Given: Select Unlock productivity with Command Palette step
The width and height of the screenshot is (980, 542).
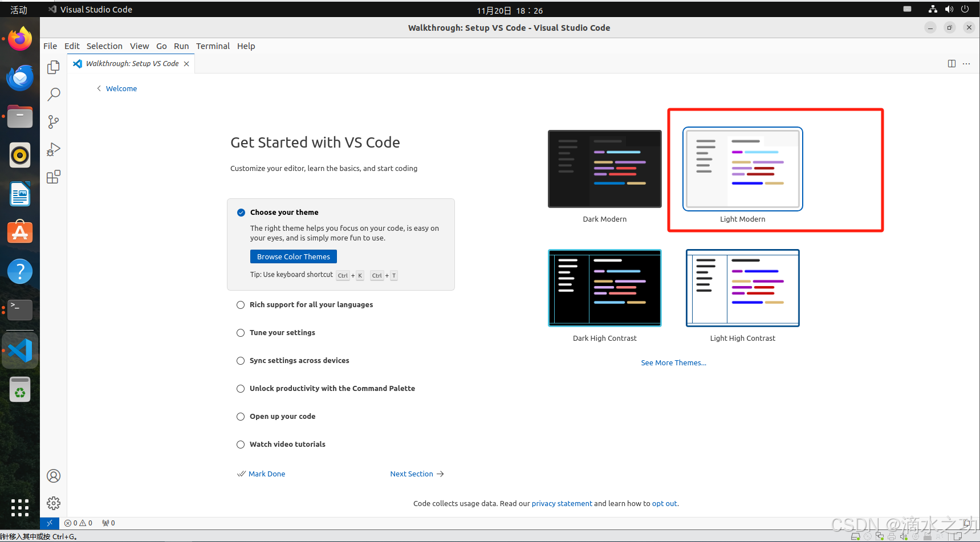Looking at the screenshot, I should 332,389.
